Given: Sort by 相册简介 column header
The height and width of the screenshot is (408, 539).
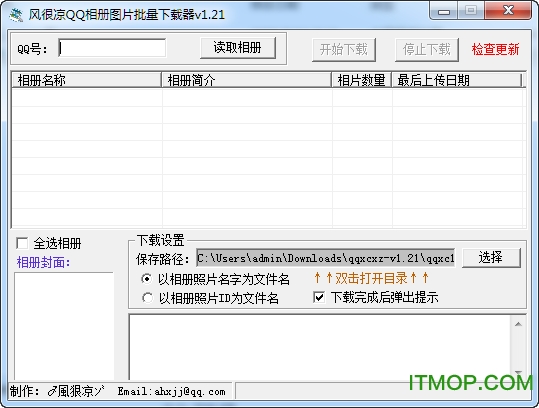Looking at the screenshot, I should 246,80.
